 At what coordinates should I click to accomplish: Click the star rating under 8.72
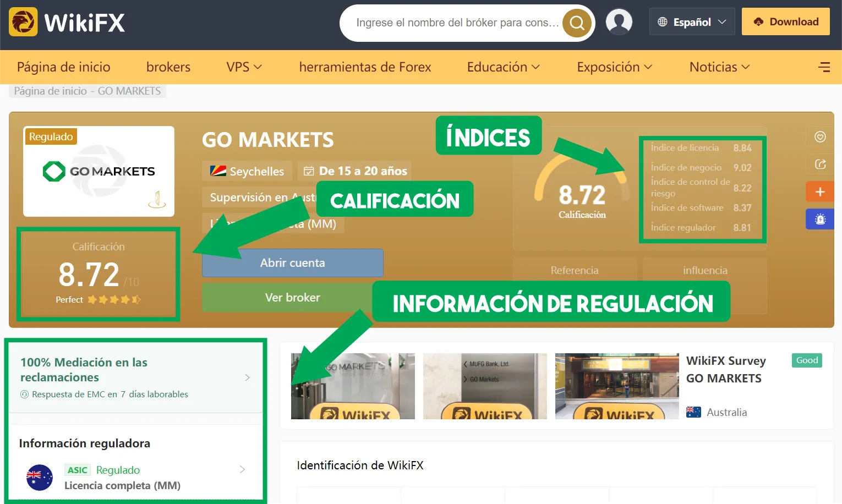[114, 300]
